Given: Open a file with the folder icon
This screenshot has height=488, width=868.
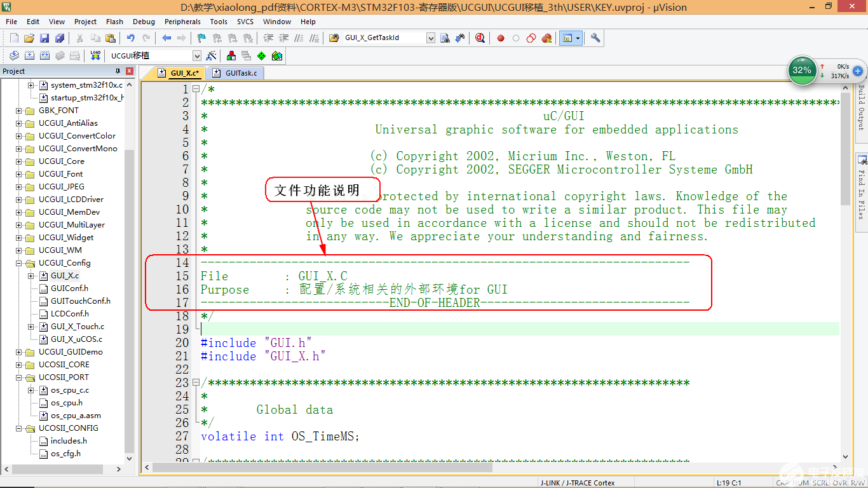Looking at the screenshot, I should pyautogui.click(x=29, y=38).
